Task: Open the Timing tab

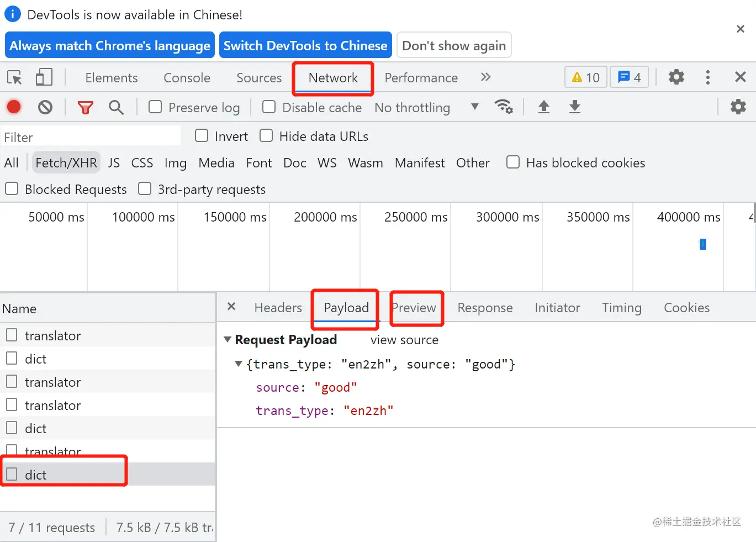Action: pos(622,308)
